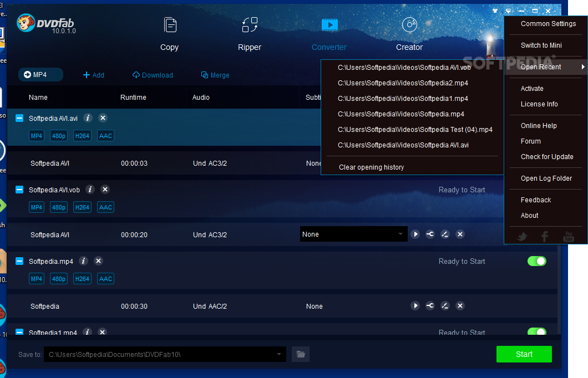
Task: Preview the 00:00:30 Softpedia title
Action: 415,306
